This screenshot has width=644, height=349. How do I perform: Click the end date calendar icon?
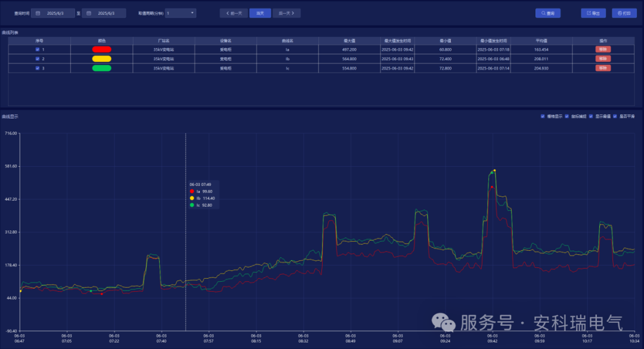[x=89, y=13]
